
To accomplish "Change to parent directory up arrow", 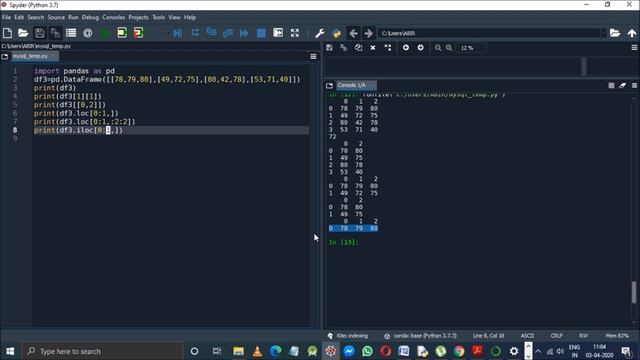I will point(632,33).
